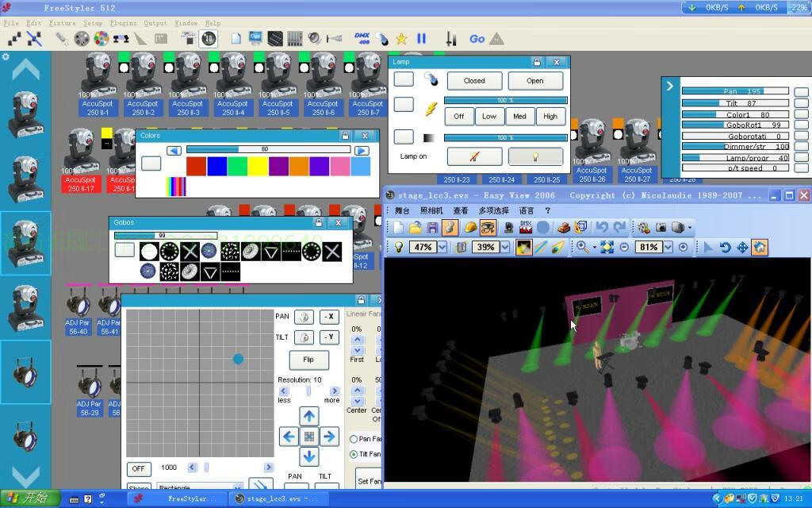Expand the channel panel with the arrow
This screenshot has height=508, width=812.
pos(670,86)
